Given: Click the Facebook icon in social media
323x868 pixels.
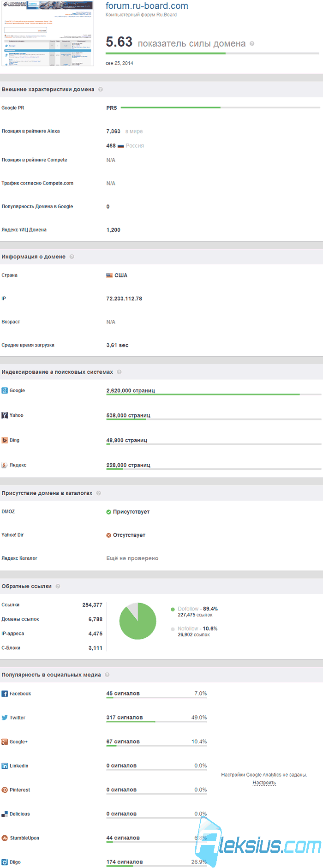Looking at the screenshot, I should point(5,694).
